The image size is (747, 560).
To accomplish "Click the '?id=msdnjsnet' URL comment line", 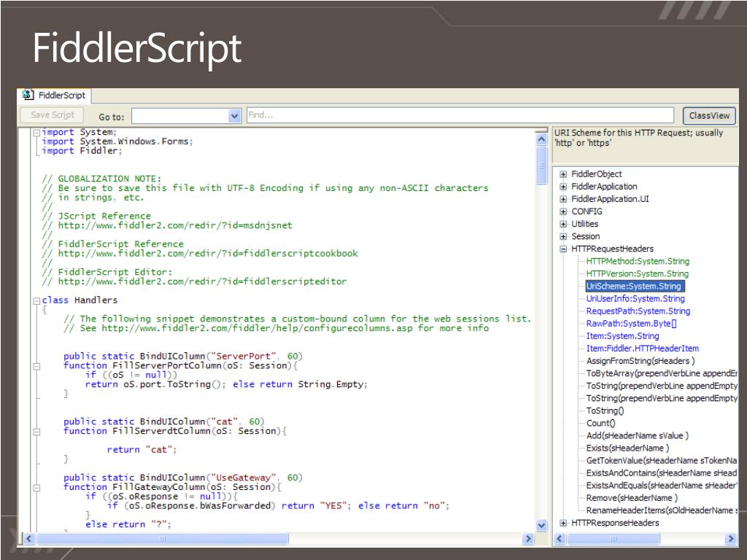I will pos(167,225).
